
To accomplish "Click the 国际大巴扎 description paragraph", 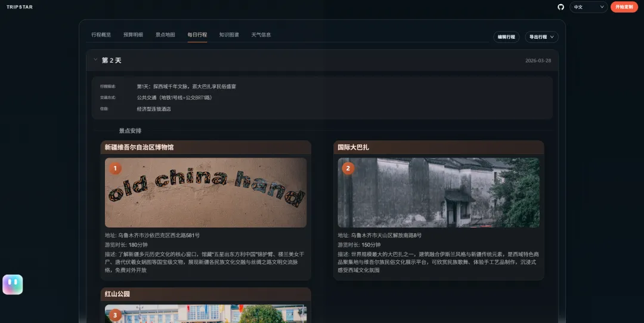I will coord(438,262).
